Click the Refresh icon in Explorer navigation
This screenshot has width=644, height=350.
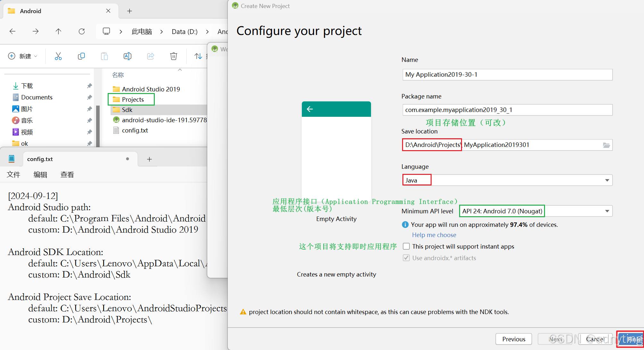pyautogui.click(x=82, y=31)
